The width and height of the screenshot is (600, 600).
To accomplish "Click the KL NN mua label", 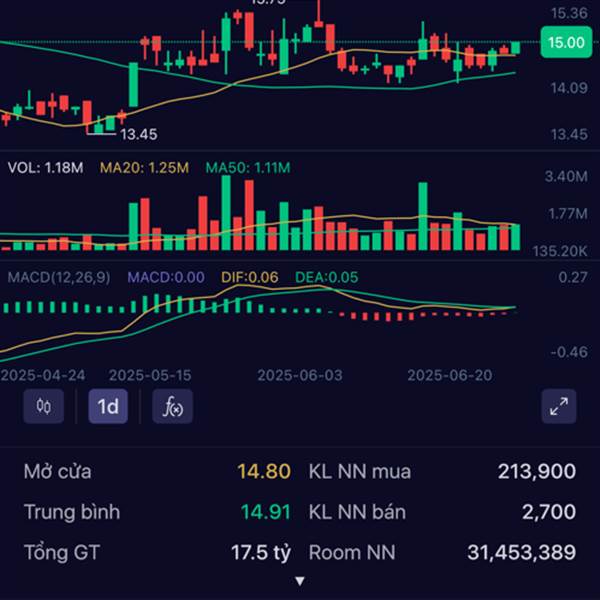I will point(360,471).
